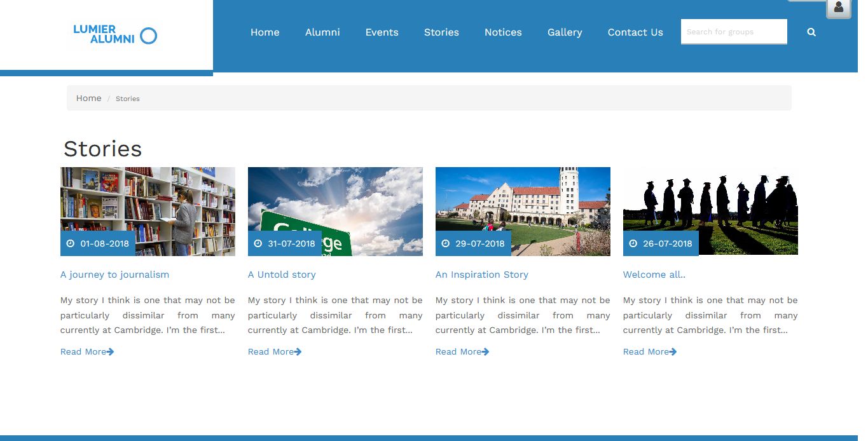This screenshot has height=441, width=868.
Task: Click Read More under Welcome all..
Action: pos(645,351)
